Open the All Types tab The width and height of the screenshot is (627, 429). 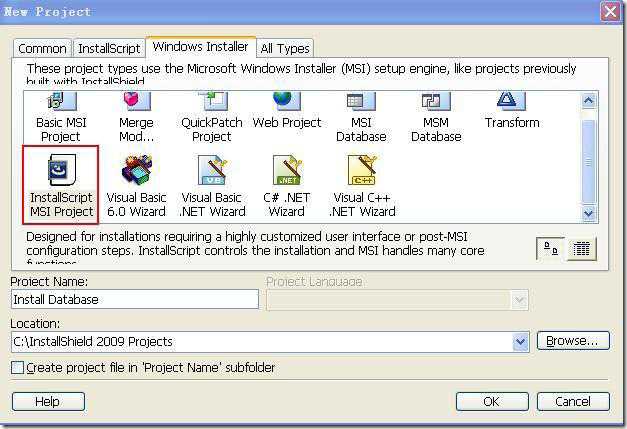285,48
